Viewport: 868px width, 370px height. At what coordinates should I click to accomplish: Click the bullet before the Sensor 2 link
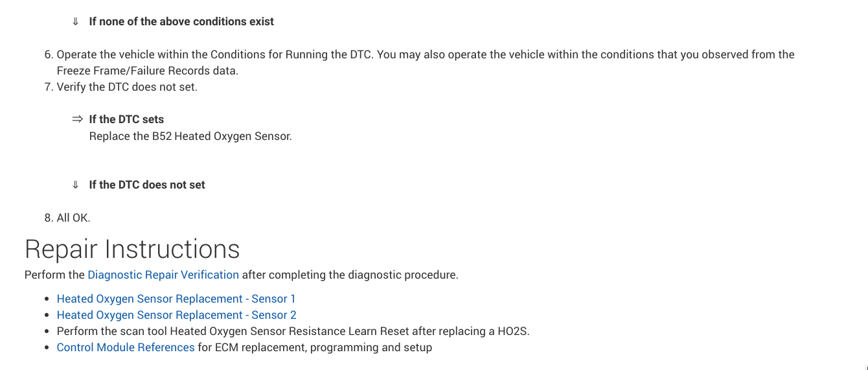click(x=47, y=316)
